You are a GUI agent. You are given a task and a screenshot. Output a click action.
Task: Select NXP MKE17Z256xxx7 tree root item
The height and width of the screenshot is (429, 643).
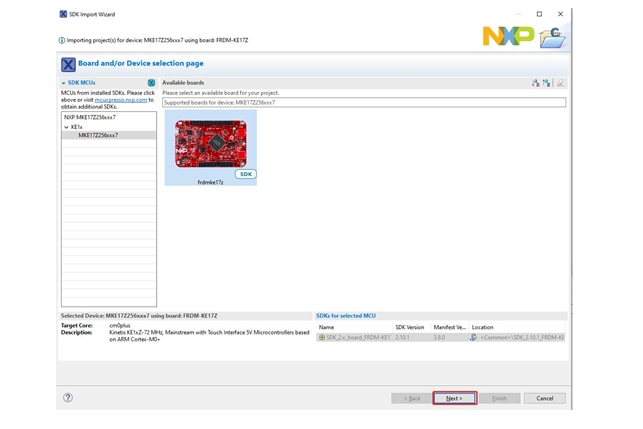point(90,117)
